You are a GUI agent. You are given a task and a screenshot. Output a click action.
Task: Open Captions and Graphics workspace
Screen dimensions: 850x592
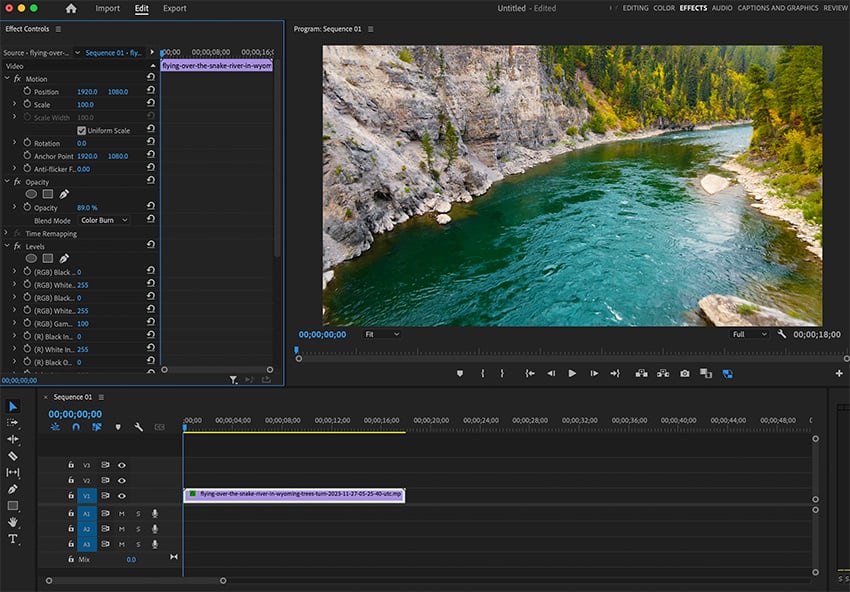778,8
